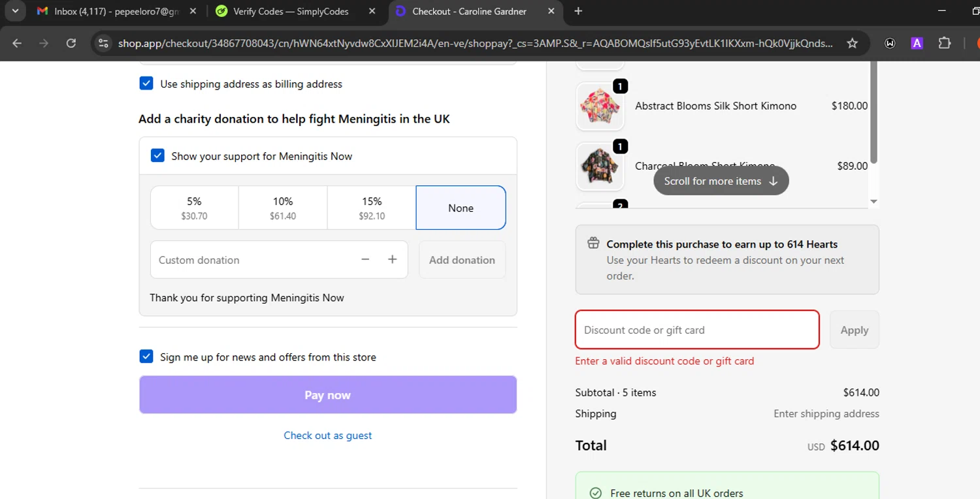The width and height of the screenshot is (980, 499).
Task: Click the Scroll for more items pill
Action: coord(721,181)
